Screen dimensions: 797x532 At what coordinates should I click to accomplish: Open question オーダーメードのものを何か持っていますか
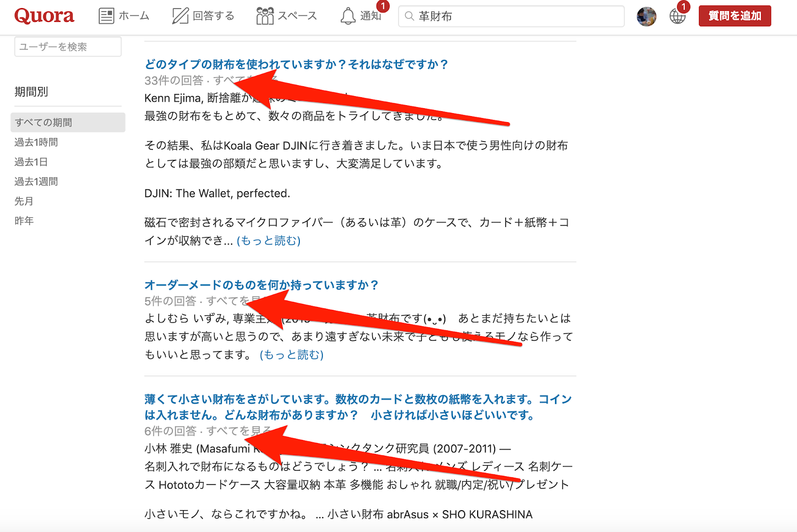point(262,285)
